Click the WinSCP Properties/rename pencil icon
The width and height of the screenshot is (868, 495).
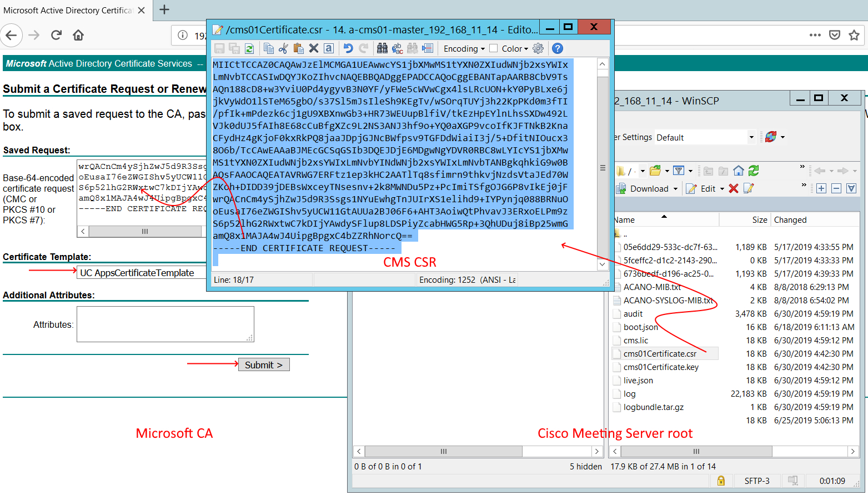pos(749,188)
